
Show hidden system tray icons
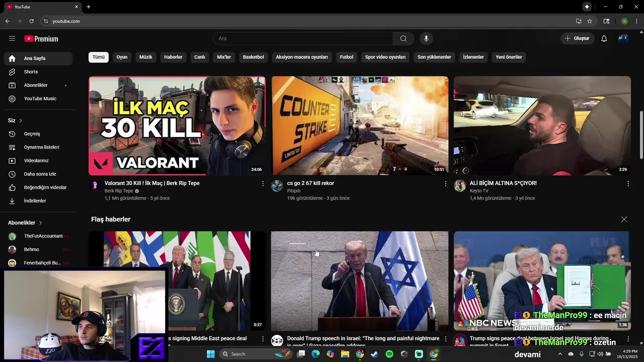click(x=559, y=354)
